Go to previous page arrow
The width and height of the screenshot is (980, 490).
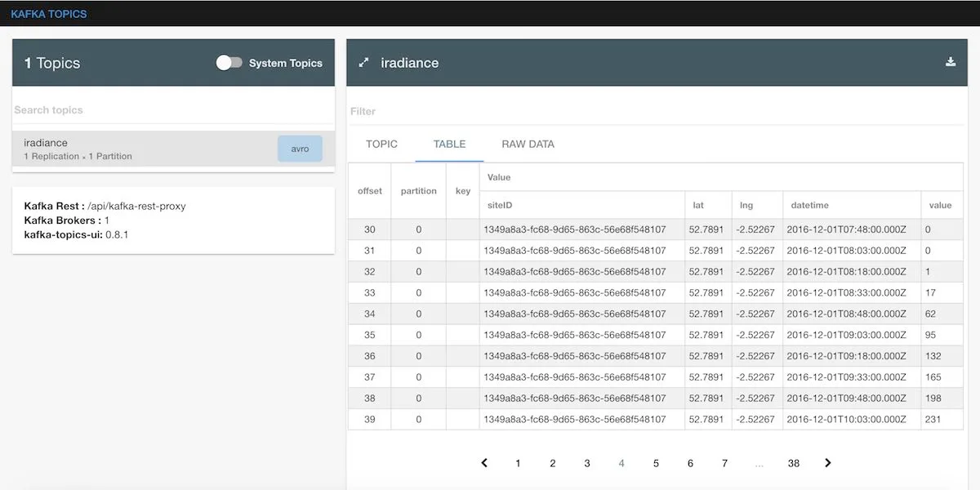click(x=484, y=463)
